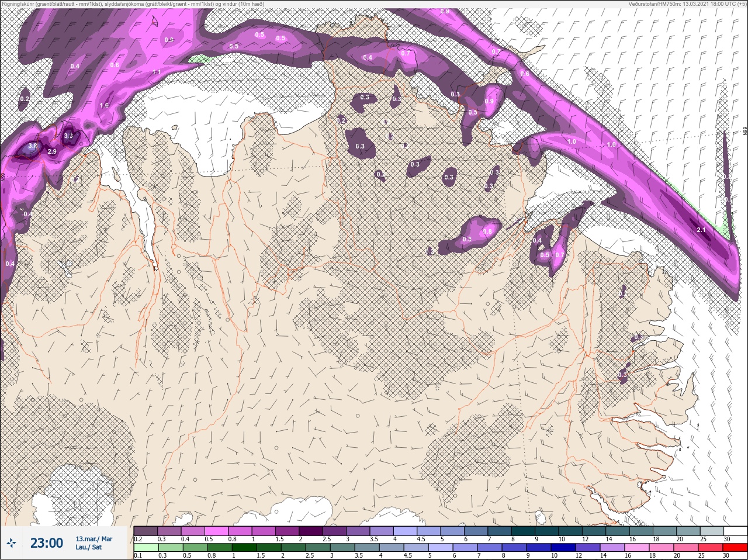This screenshot has height=560, width=748.
Task: Pick the dark green lower legend swatch at 1
Action: point(244,548)
